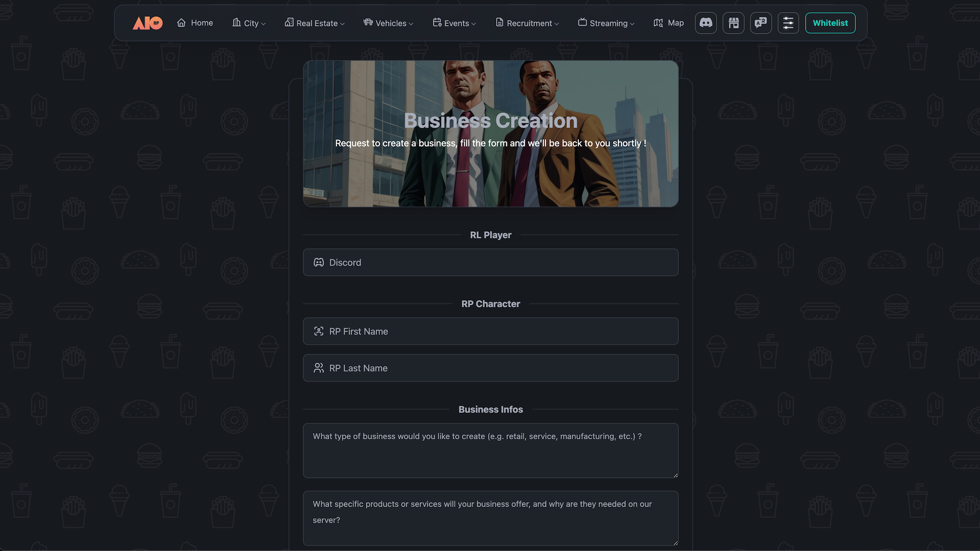Focus the RP First Name field
980x551 pixels.
[x=490, y=331]
